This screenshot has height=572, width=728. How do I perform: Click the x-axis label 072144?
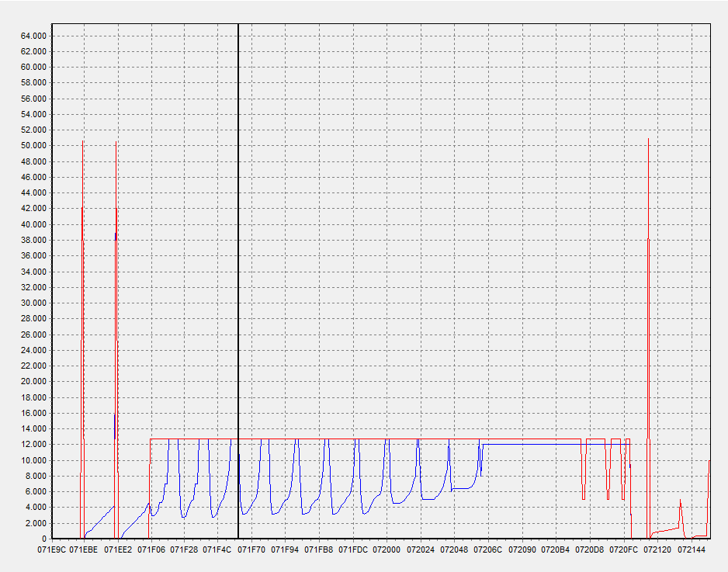pos(692,549)
